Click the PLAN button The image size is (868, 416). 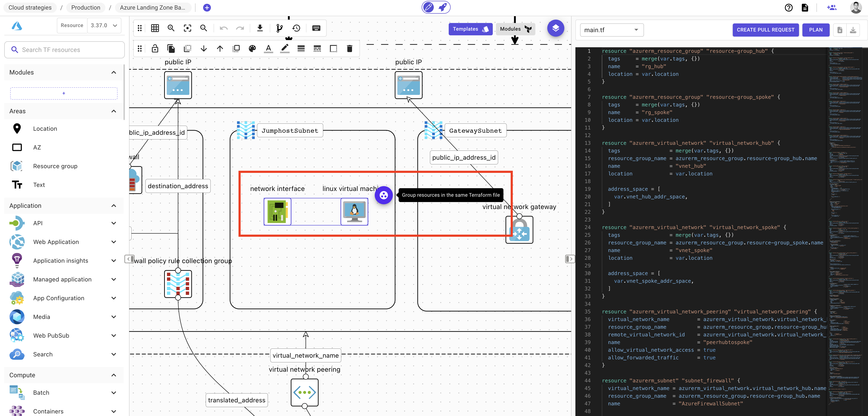[x=815, y=30]
